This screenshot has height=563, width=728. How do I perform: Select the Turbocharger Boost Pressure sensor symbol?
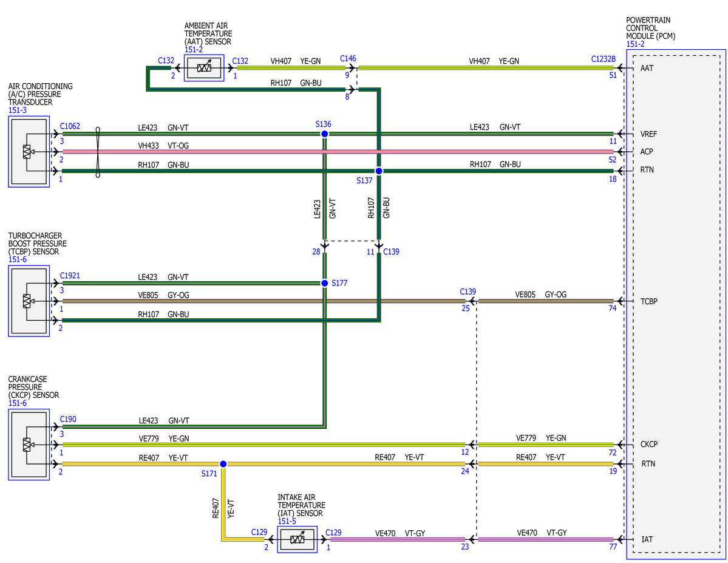click(x=29, y=301)
